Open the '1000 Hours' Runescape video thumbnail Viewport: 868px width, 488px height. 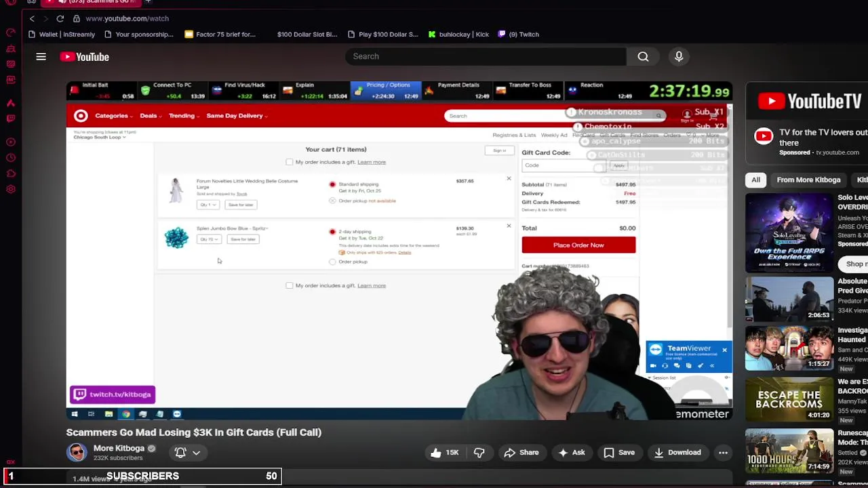click(789, 452)
